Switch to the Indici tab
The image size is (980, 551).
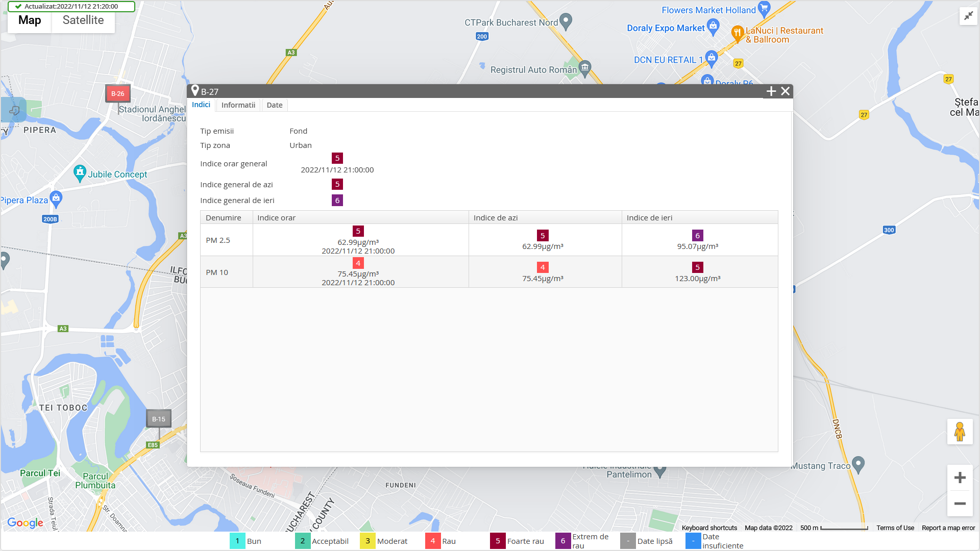pos(201,105)
